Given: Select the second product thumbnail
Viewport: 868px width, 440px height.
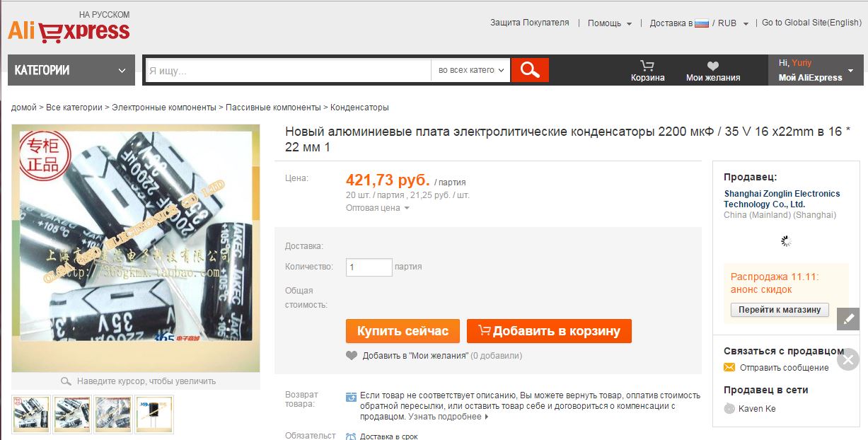Looking at the screenshot, I should 73,414.
